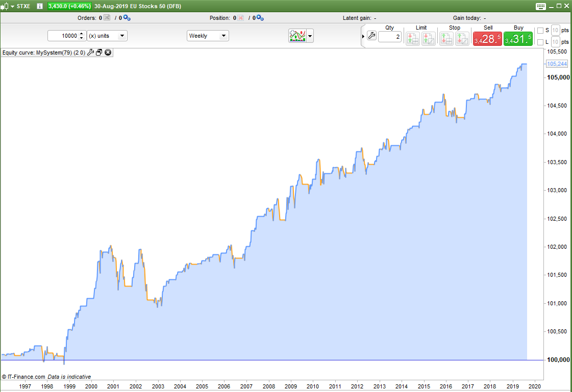Image resolution: width=572 pixels, height=392 pixels.
Task: Click the close position red X icon
Action: [x=241, y=17]
